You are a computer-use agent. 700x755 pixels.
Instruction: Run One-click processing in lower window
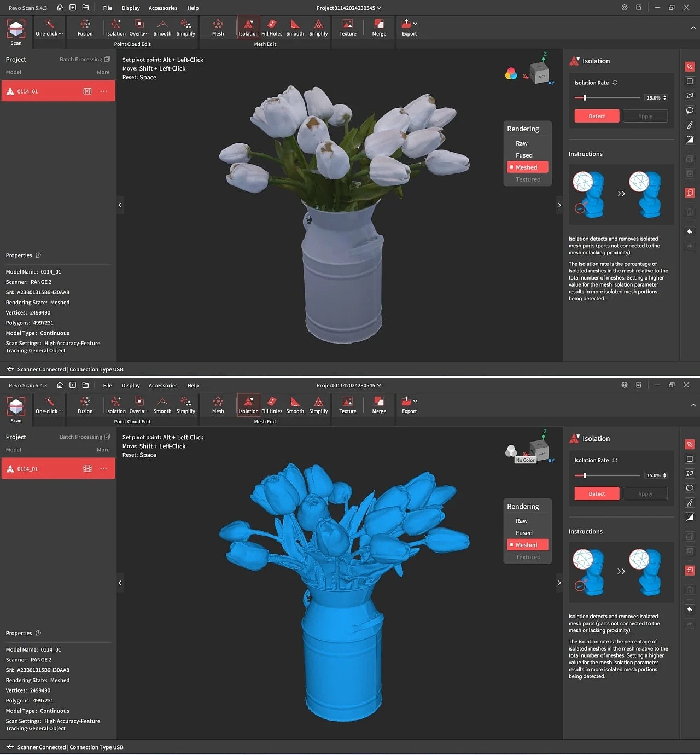(x=49, y=405)
